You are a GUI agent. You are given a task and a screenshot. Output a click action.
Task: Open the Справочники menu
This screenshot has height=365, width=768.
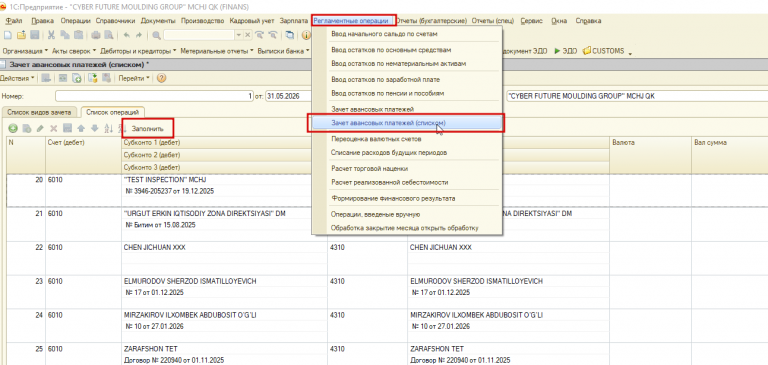(116, 21)
